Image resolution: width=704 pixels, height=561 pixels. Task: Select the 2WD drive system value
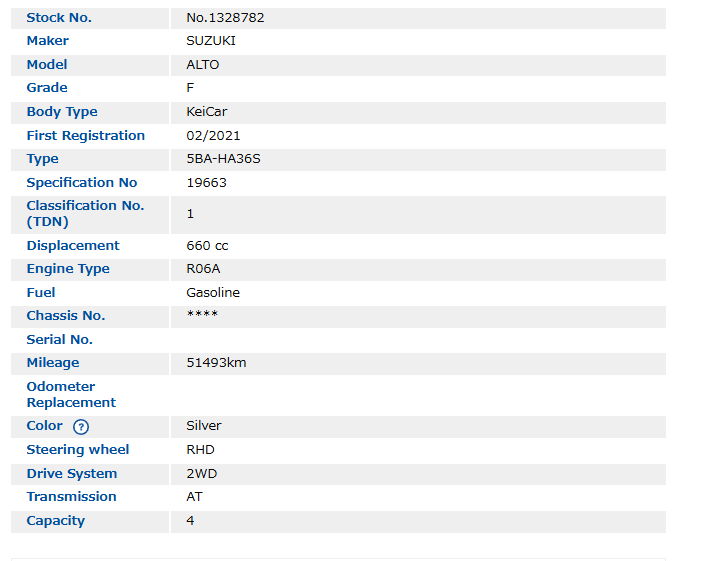tap(201, 474)
